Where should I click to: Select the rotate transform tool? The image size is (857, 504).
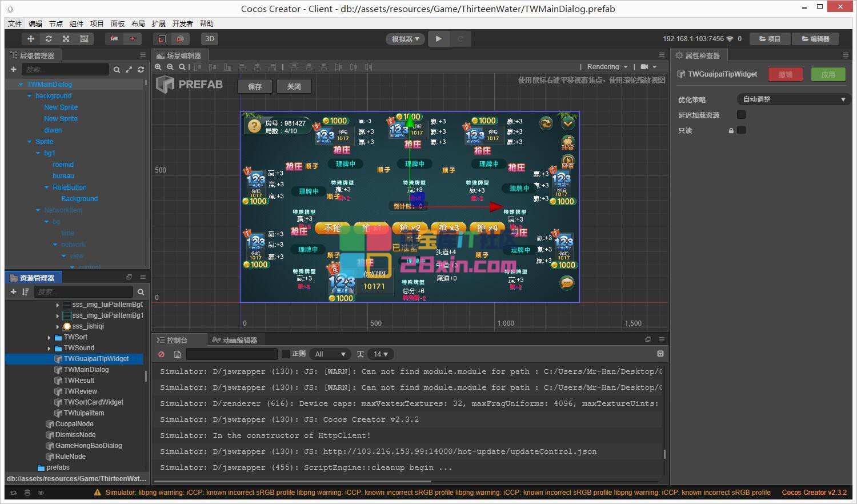(x=49, y=39)
